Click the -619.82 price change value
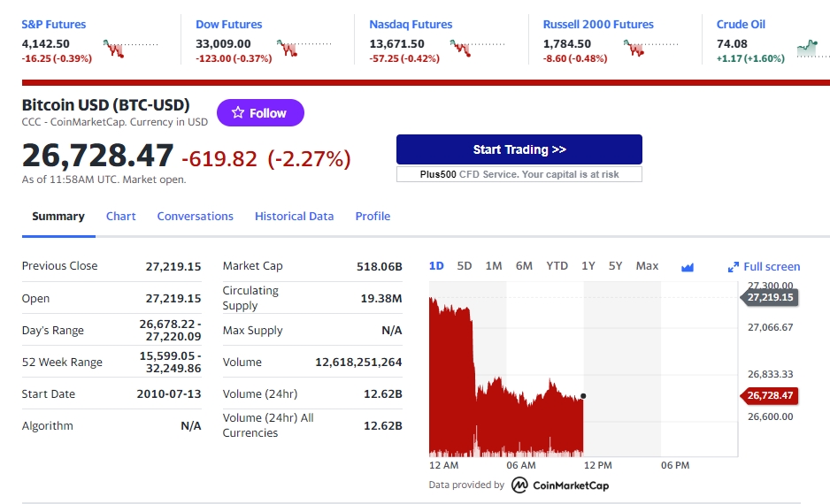 [x=219, y=158]
